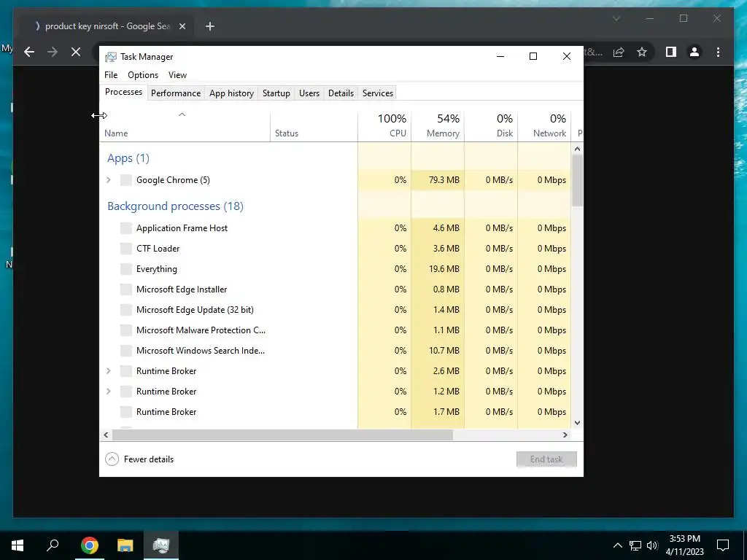This screenshot has height=560, width=747.
Task: Sort processes by Disk column
Action: pos(491,125)
